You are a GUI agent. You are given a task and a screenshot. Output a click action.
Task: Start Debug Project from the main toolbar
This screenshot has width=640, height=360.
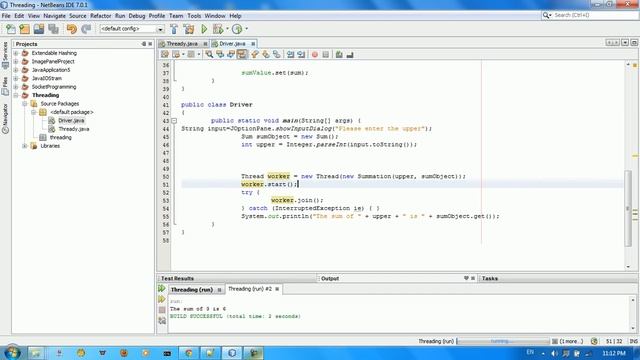(x=218, y=29)
